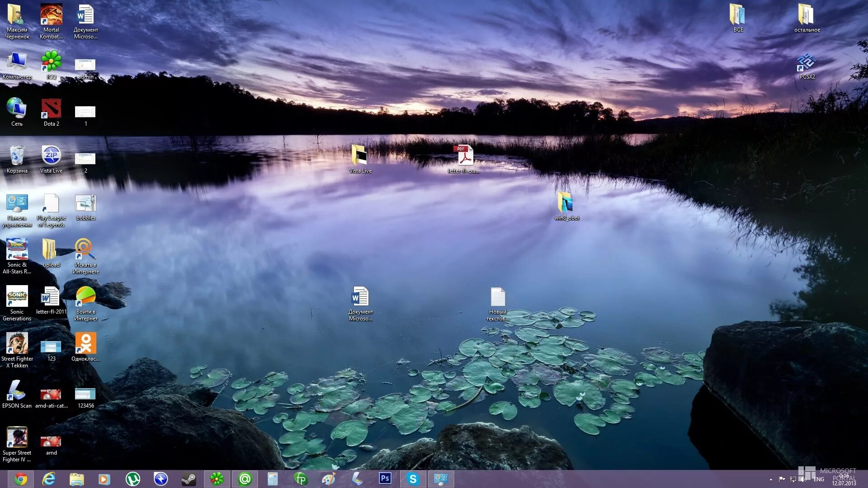Open Steam from the taskbar
The width and height of the screenshot is (868, 488).
pos(189,479)
